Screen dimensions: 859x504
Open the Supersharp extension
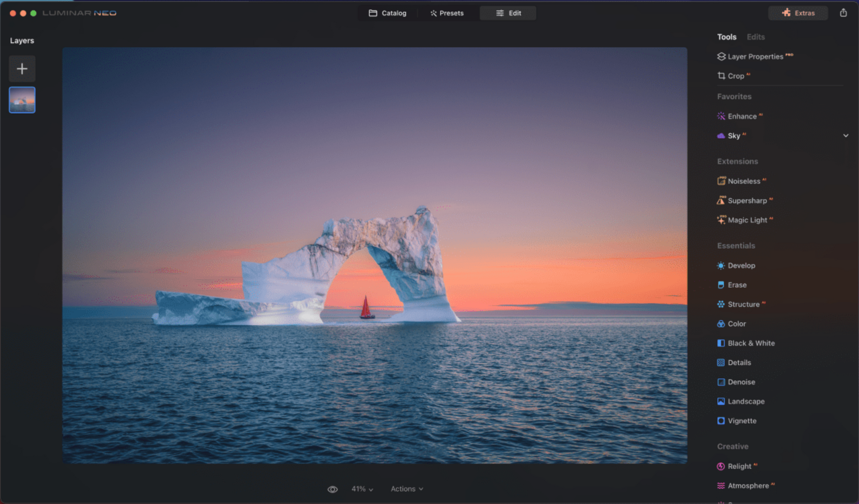(746, 200)
